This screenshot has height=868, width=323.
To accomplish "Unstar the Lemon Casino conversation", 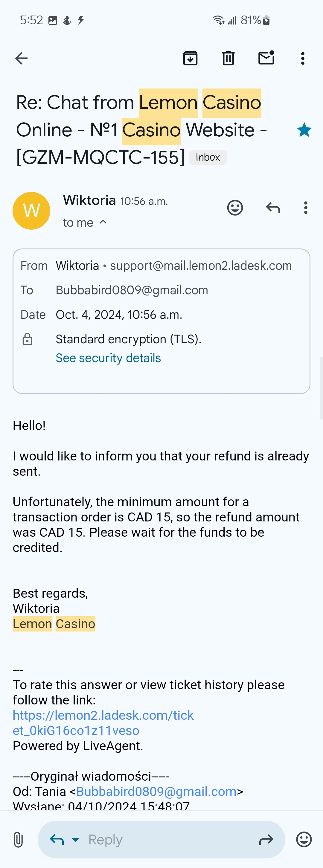I will 304,130.
